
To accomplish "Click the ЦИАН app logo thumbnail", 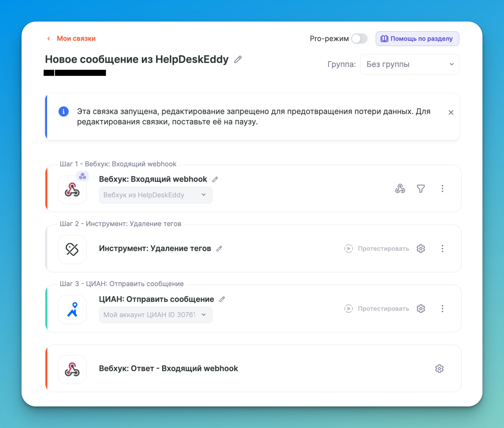I will 72,309.
